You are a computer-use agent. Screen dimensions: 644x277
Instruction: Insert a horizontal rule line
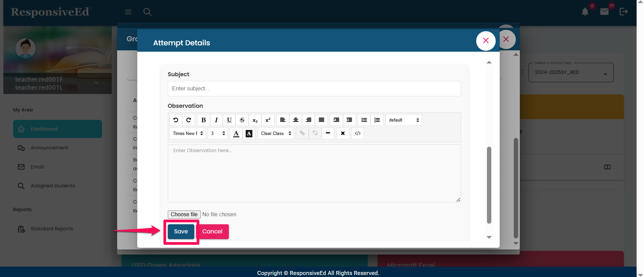click(x=328, y=133)
